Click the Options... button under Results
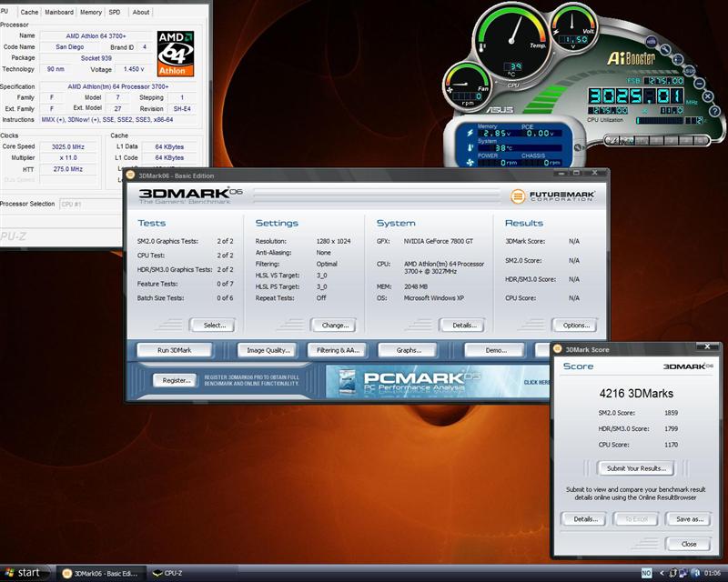The height and width of the screenshot is (582, 728). click(576, 326)
